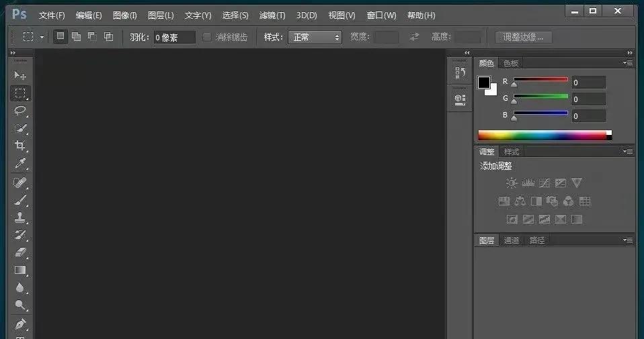Select the Gradient tool
Viewport: 644px width, 339px height.
pyautogui.click(x=20, y=271)
